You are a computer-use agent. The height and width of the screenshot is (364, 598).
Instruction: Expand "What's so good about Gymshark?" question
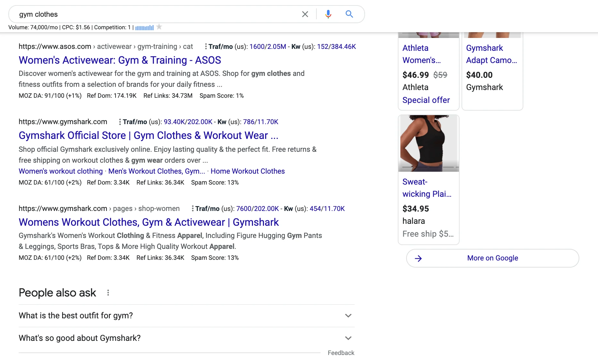[348, 338]
